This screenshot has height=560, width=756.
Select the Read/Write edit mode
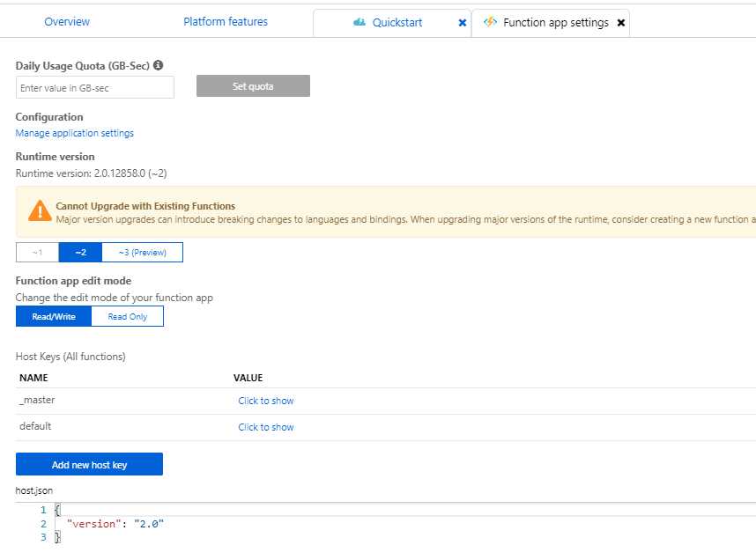[x=55, y=316]
